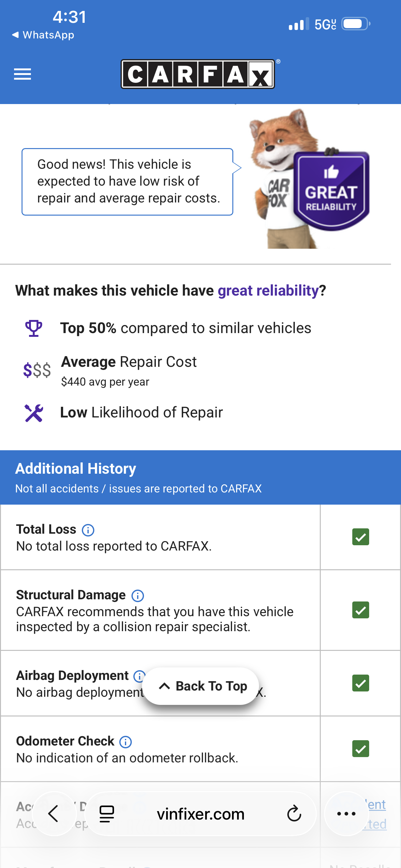Navigate back using the browser arrow

(53, 813)
